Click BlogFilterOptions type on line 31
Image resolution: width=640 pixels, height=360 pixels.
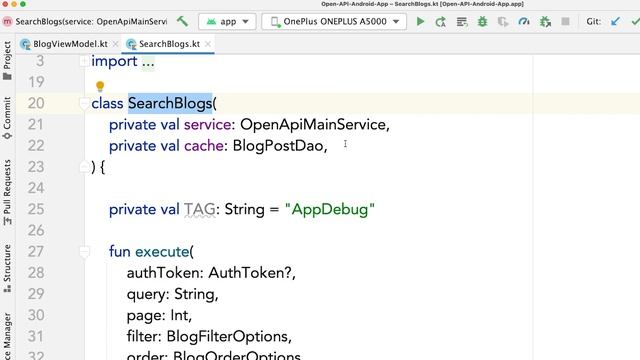pyautogui.click(x=227, y=337)
